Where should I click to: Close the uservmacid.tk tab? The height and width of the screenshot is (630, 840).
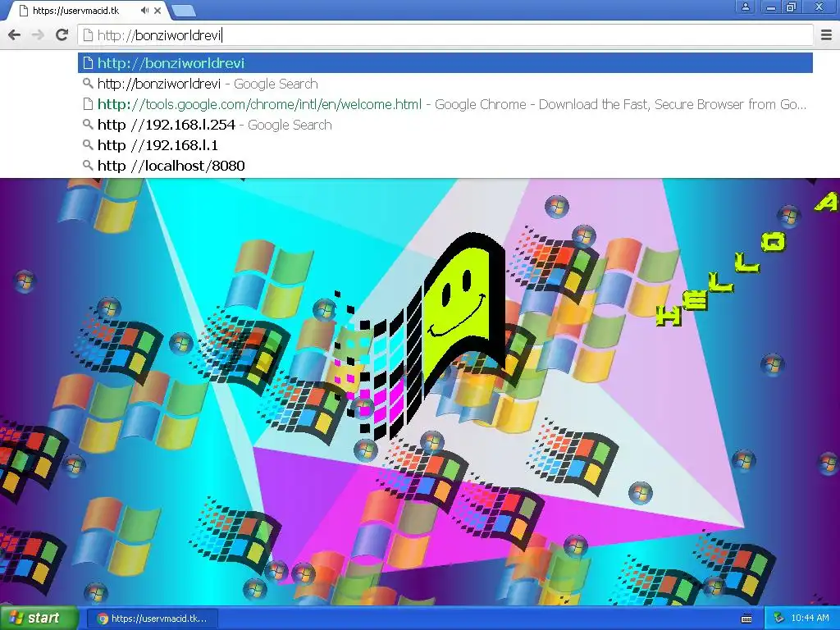[x=157, y=10]
